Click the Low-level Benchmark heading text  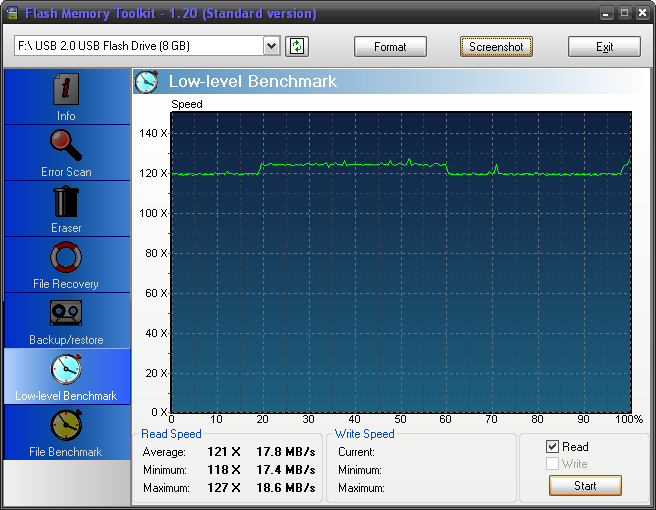[x=253, y=81]
